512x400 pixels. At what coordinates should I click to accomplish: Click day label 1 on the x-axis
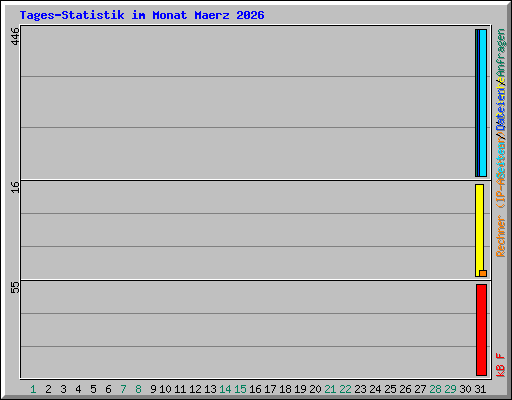point(33,389)
